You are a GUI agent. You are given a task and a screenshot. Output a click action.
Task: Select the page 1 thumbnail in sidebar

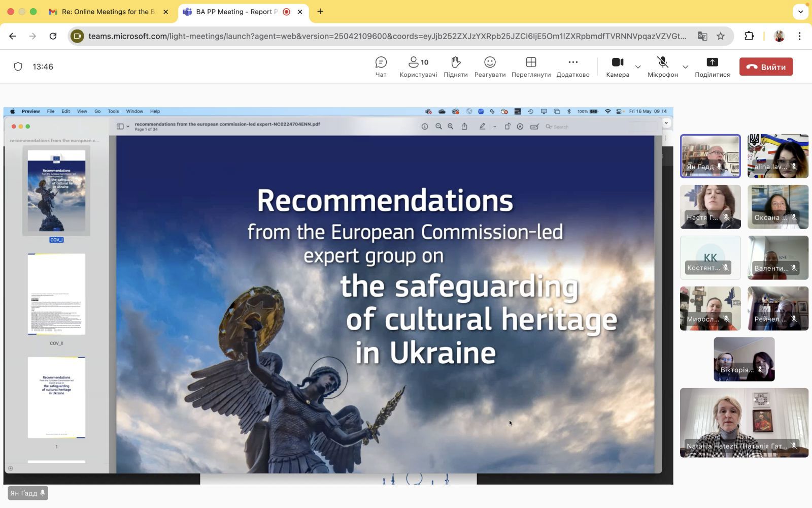[56, 398]
